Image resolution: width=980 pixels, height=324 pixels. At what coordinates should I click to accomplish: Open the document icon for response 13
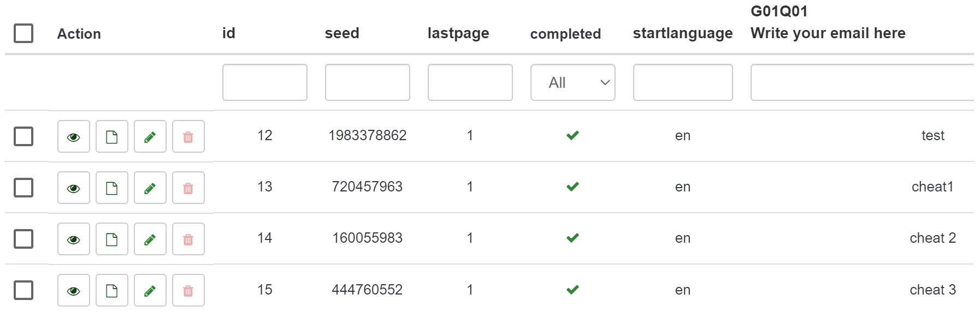[112, 188]
